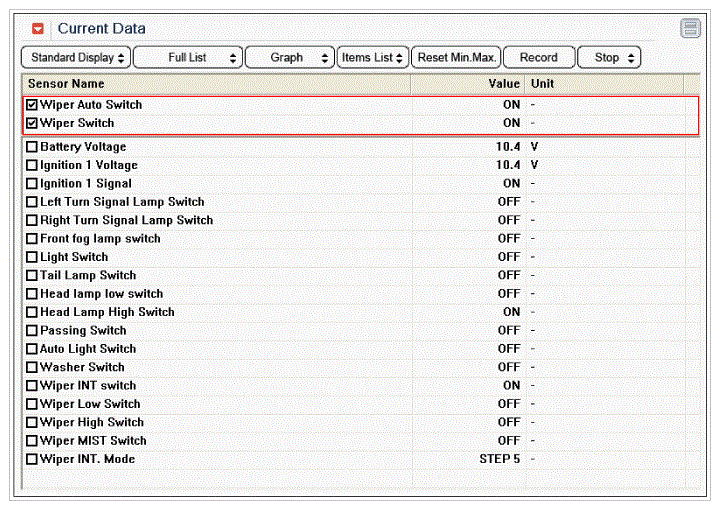Image resolution: width=720 pixels, height=510 pixels.
Task: Click the Unit column header
Action: tap(542, 84)
